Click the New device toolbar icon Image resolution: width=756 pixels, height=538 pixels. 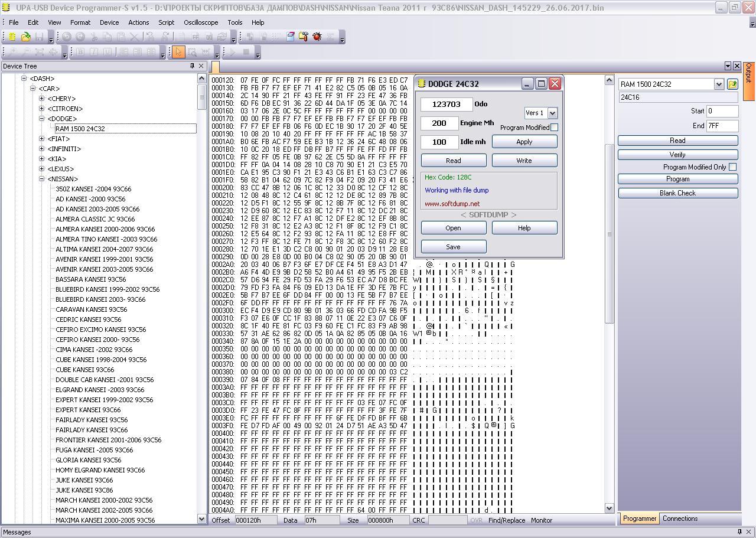(12, 37)
